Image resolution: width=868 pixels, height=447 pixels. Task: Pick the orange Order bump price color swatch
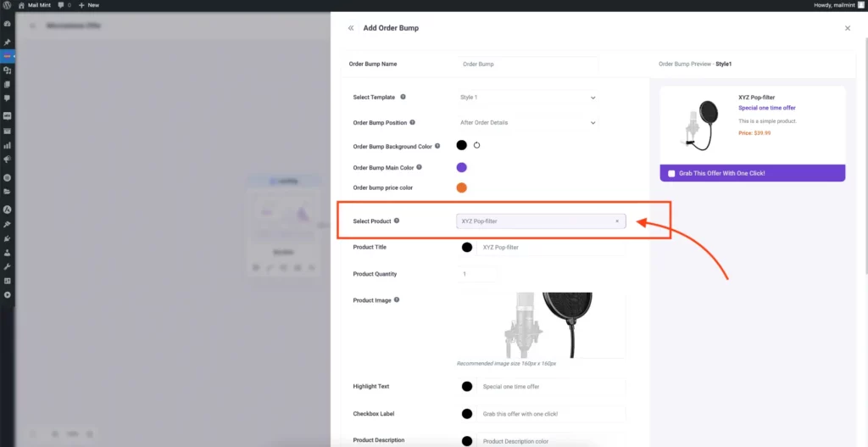[x=462, y=187]
